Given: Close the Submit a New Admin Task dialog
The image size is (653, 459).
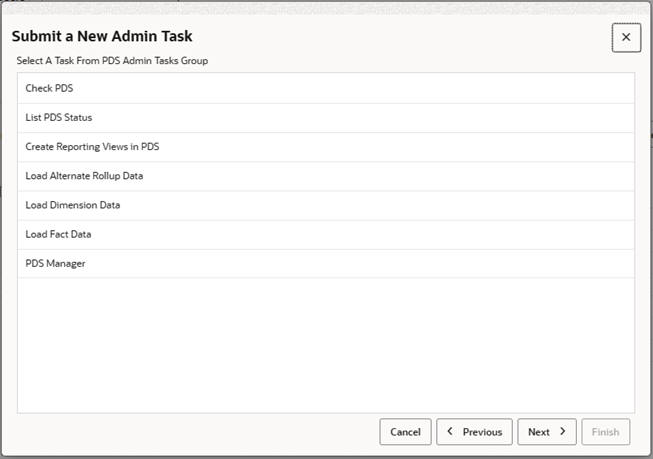Looking at the screenshot, I should pyautogui.click(x=626, y=37).
